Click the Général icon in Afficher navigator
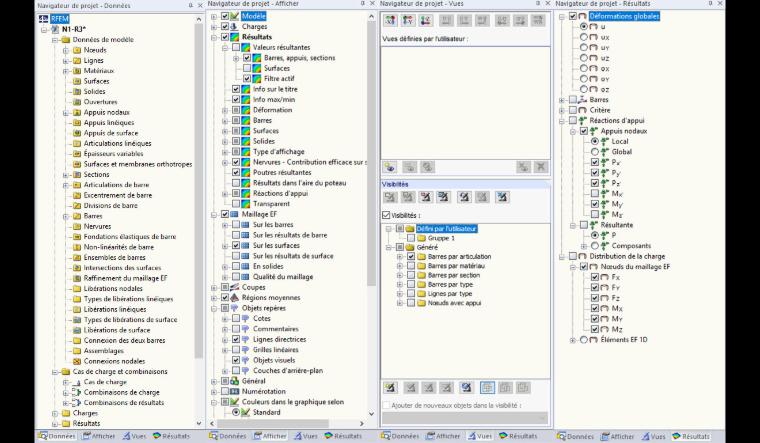Image resolution: width=760 pixels, height=443 pixels. [x=235, y=381]
